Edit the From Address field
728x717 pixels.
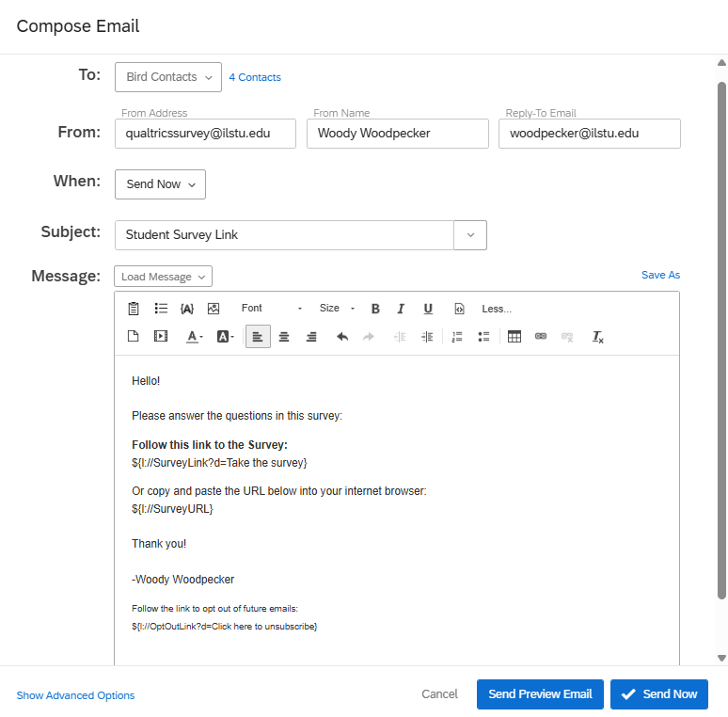[205, 134]
